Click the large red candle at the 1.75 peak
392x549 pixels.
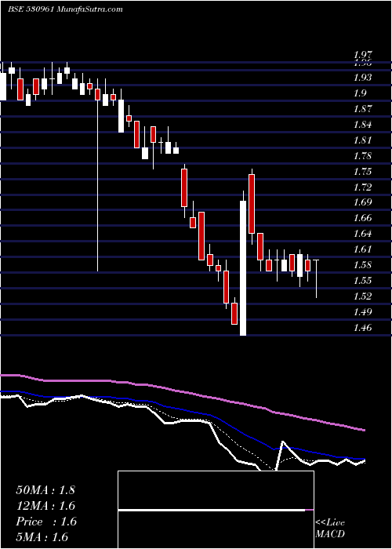[x=252, y=204]
